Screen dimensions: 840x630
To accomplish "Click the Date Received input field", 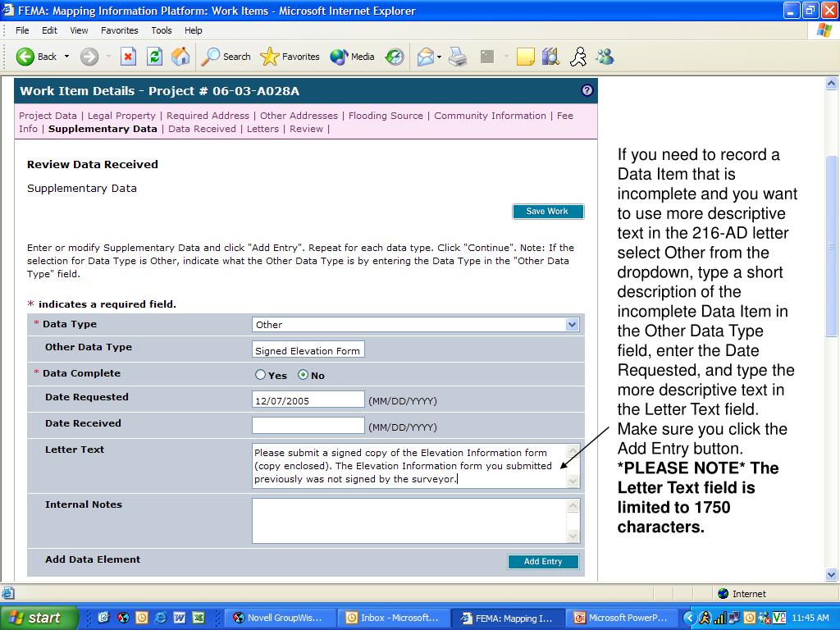I will (308, 426).
